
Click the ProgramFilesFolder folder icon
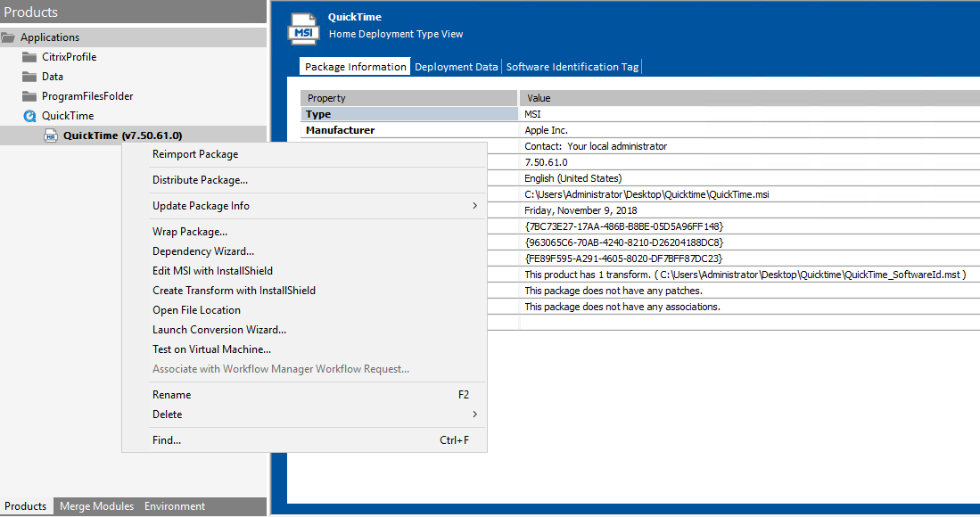(x=30, y=95)
